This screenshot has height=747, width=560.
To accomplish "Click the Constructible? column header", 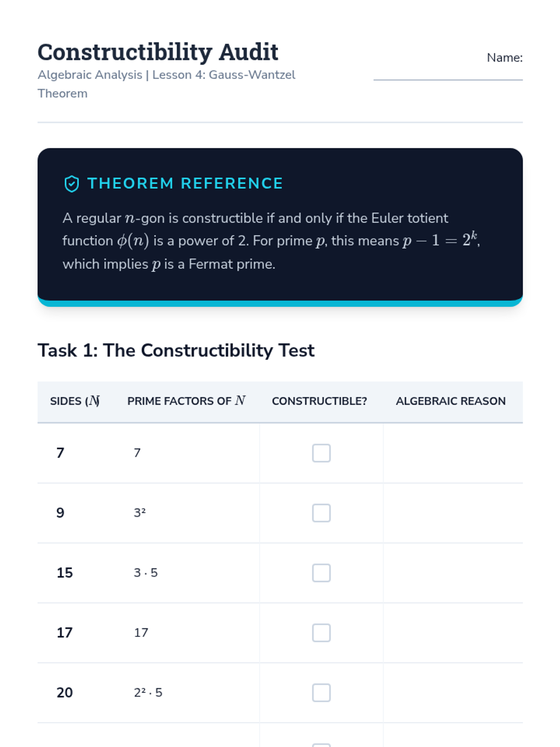I will 319,402.
